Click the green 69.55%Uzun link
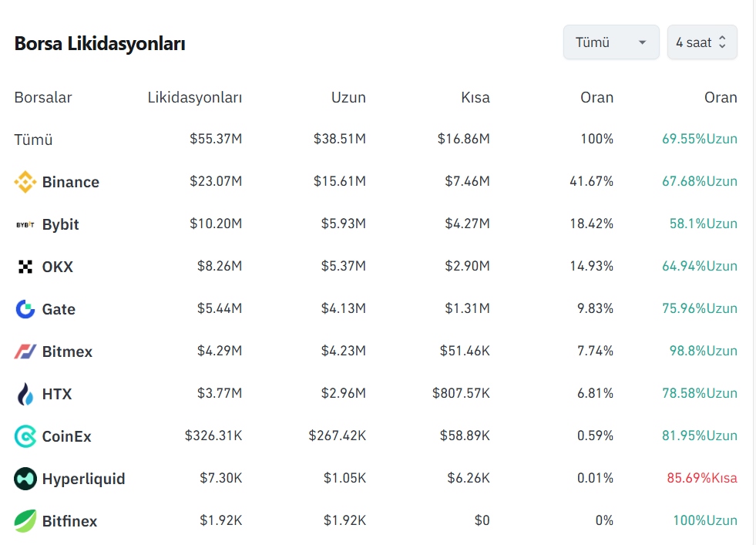The height and width of the screenshot is (545, 756). pyautogui.click(x=701, y=140)
